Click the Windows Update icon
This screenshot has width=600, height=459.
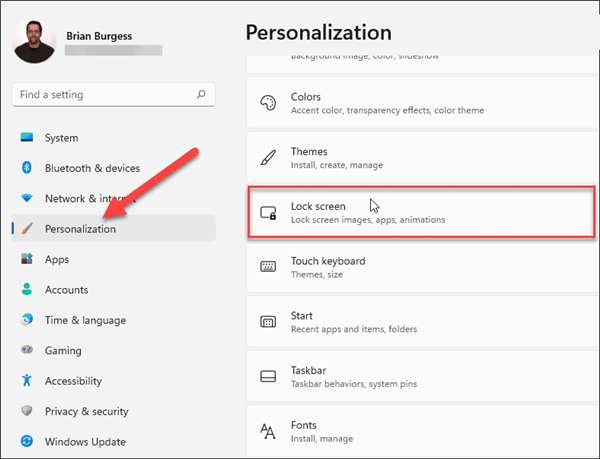coord(27,441)
